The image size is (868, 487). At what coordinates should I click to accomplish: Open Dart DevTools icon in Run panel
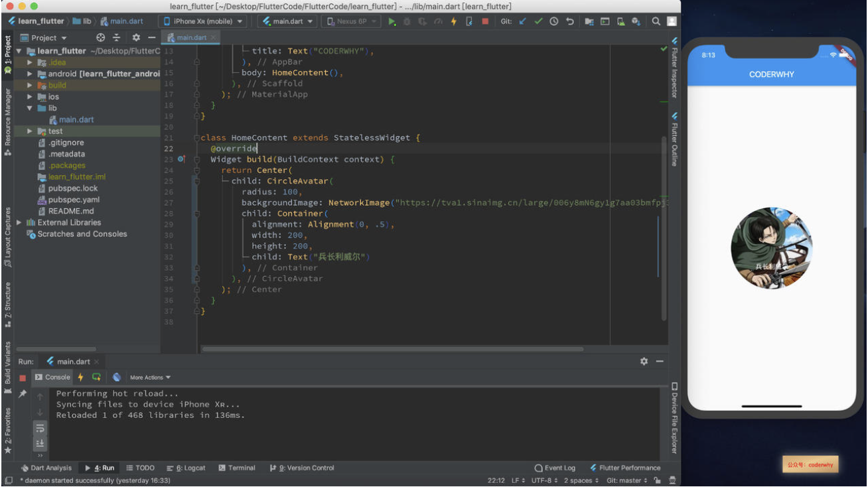click(x=117, y=378)
